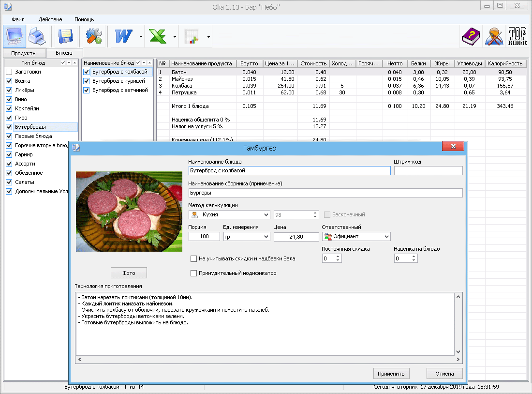The image size is (532, 394).
Task: Expand the Ответственный Официант dropdown
Action: 386,237
